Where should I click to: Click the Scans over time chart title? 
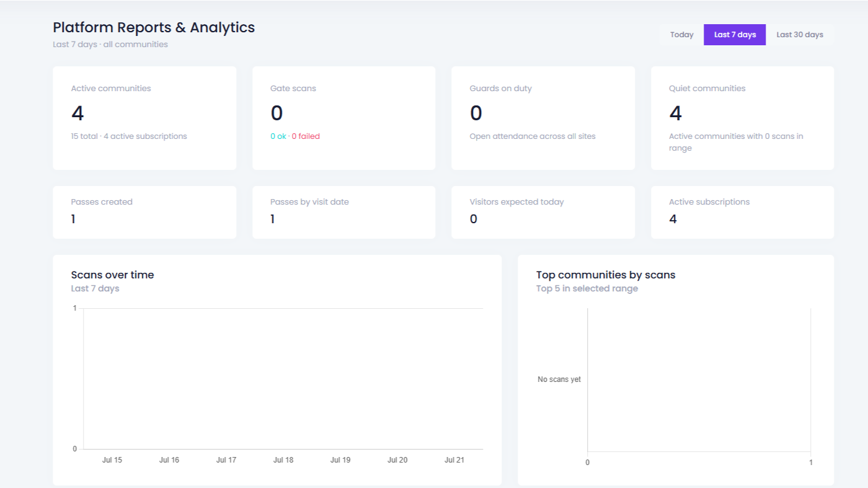coord(112,275)
